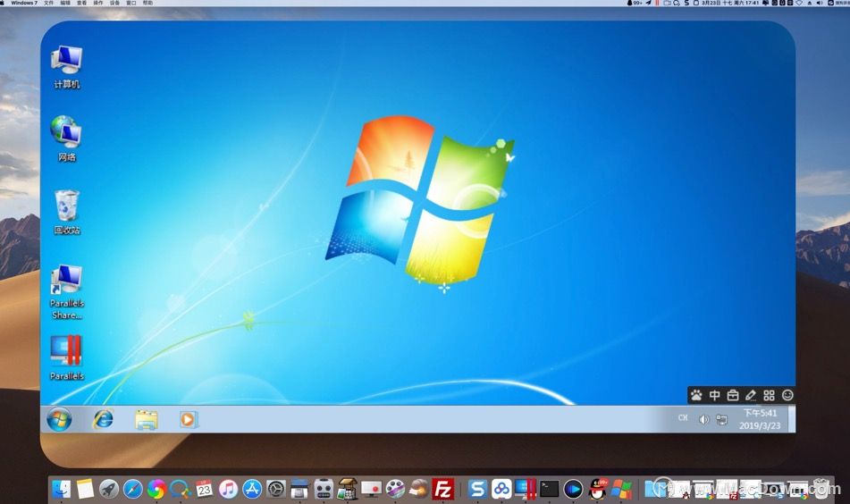
Task: Open Calendar icon showing 23
Action: click(205, 490)
